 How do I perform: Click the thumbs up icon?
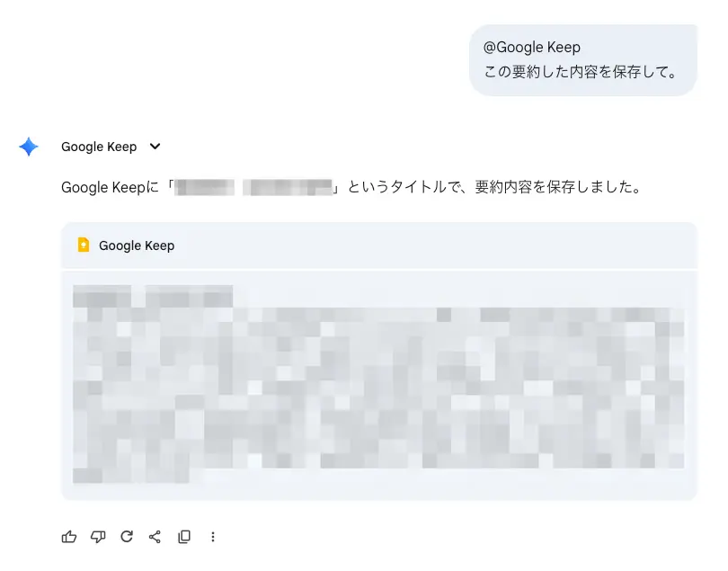coord(69,537)
